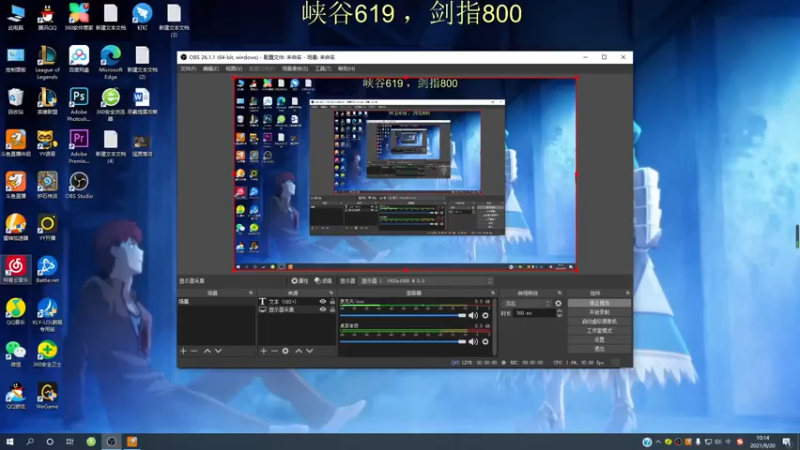Mute the 桌面音频 speaker icon
Screen dimensions: 800x450
(473, 341)
